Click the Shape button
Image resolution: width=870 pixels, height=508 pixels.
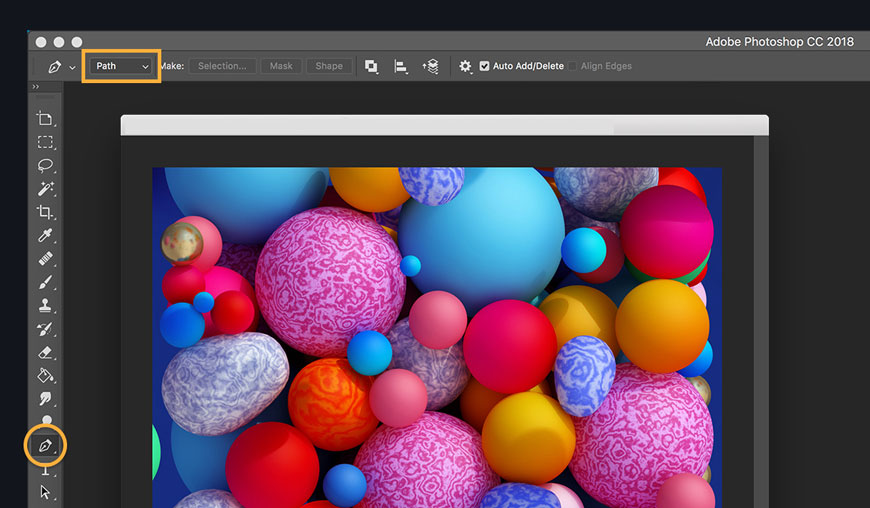pos(329,66)
